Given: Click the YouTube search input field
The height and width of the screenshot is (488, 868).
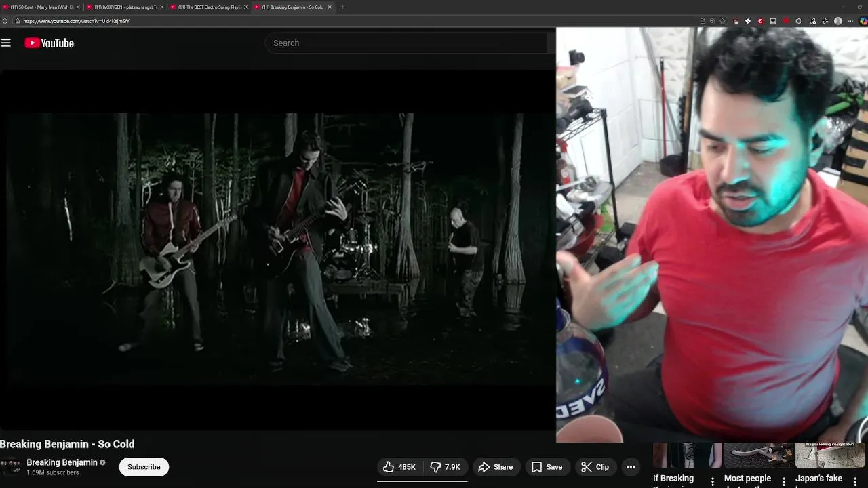Looking at the screenshot, I should click(x=407, y=43).
